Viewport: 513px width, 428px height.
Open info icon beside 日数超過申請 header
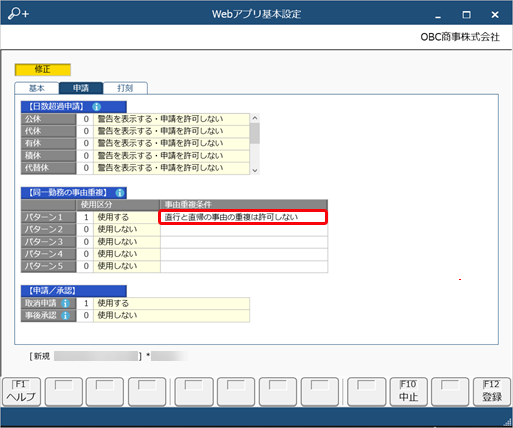tap(96, 107)
